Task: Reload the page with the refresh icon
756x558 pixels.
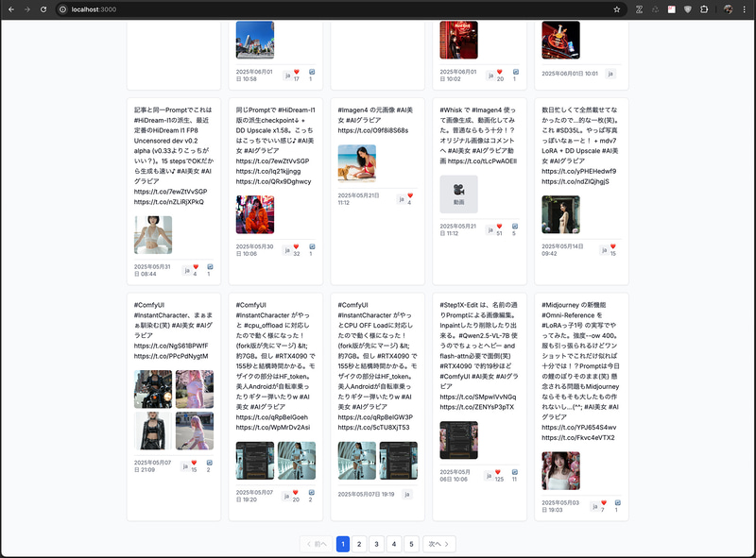Action: point(43,9)
